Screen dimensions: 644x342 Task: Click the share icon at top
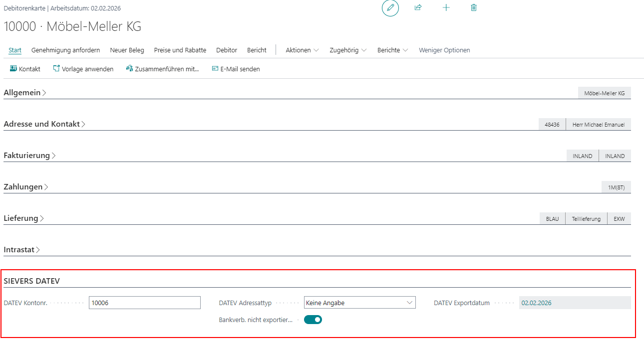418,8
